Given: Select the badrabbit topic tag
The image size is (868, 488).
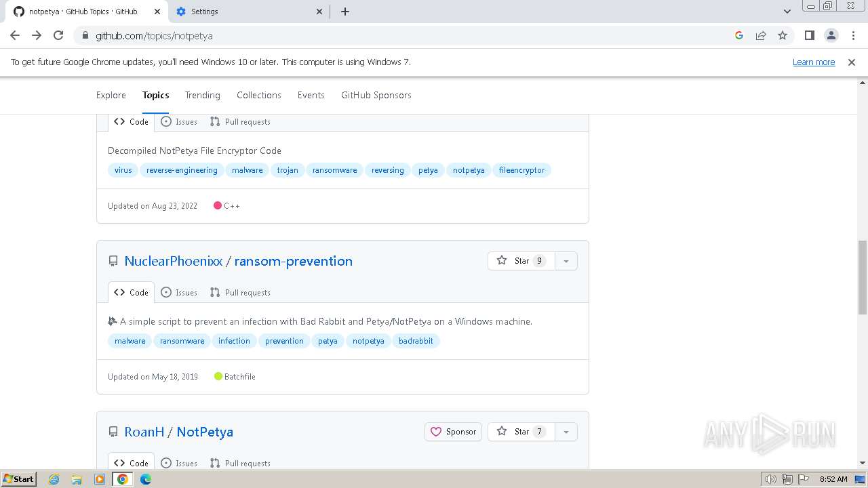Looking at the screenshot, I should 416,341.
